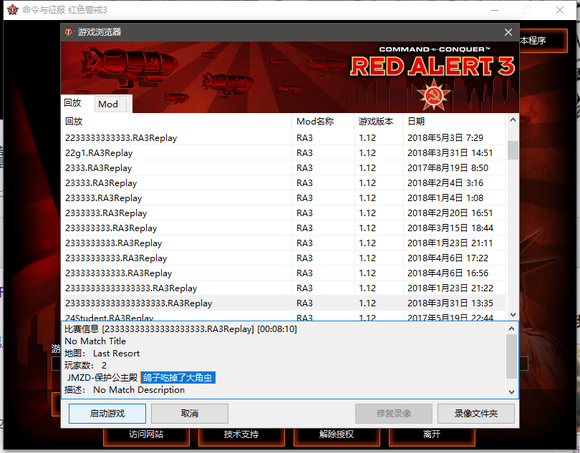Close the game browser dialog

pos(508,32)
